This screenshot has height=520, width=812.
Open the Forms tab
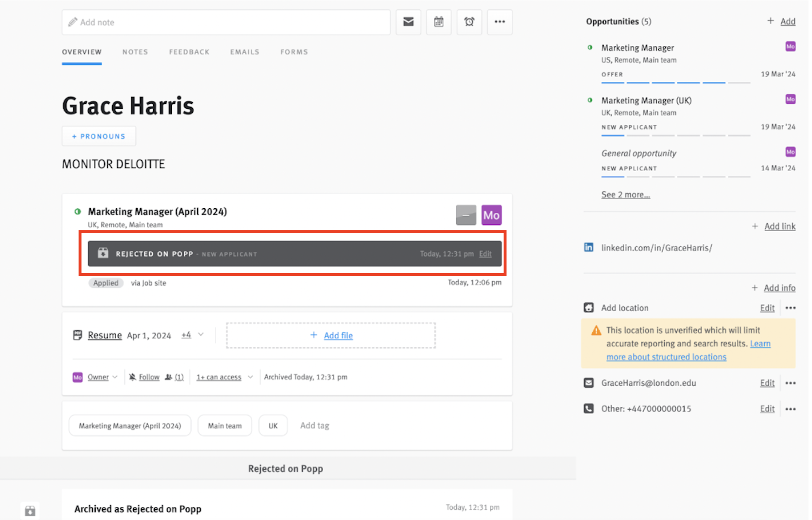pos(294,52)
